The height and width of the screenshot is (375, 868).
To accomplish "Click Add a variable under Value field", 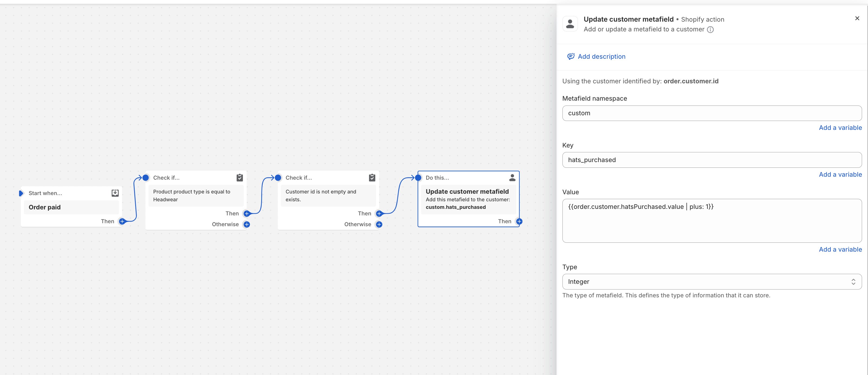I will click(x=840, y=249).
